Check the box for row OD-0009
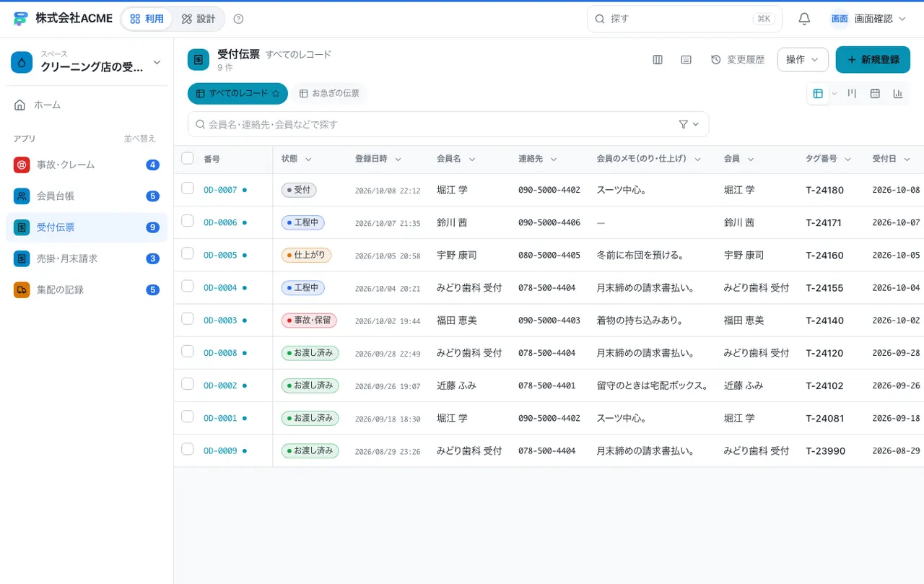924x584 pixels. [188, 449]
